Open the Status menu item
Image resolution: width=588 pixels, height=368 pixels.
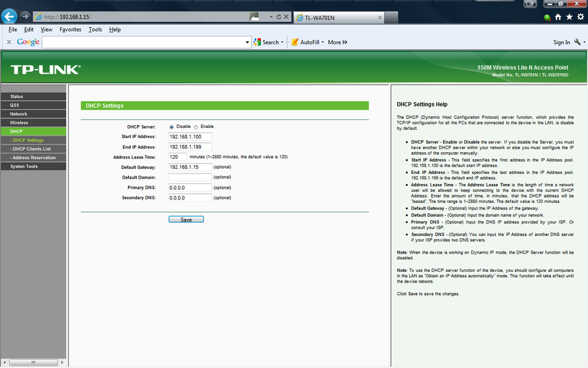click(x=34, y=97)
